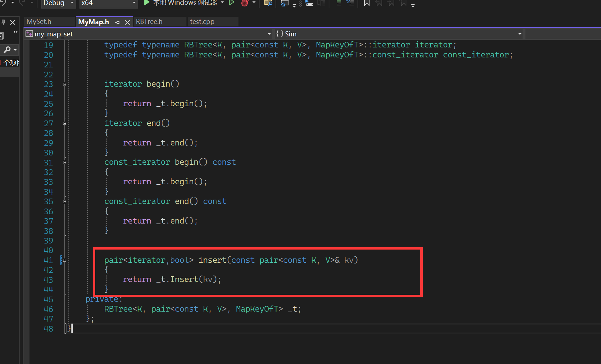The height and width of the screenshot is (364, 601).
Task: Click the window layout icon in the toolbar
Action: [284, 3]
